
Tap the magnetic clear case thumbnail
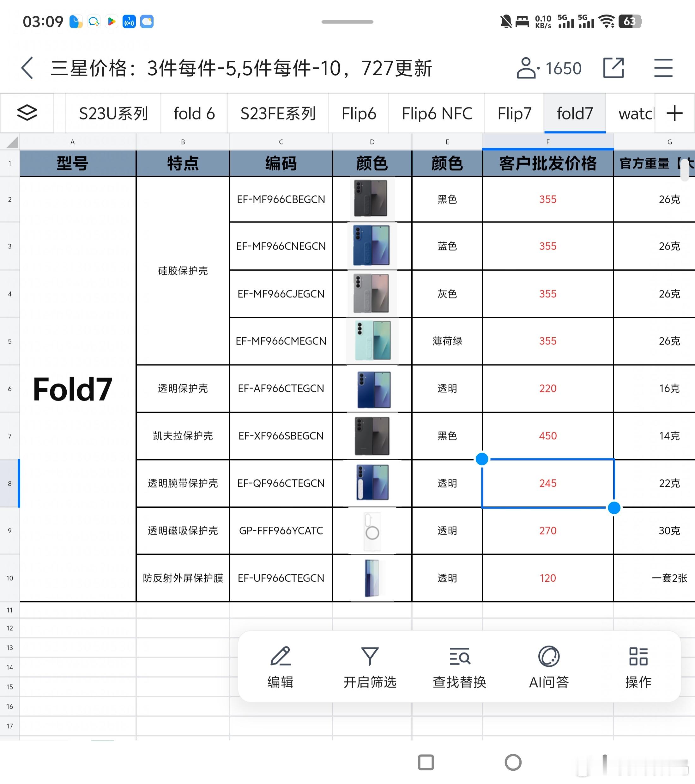point(372,532)
